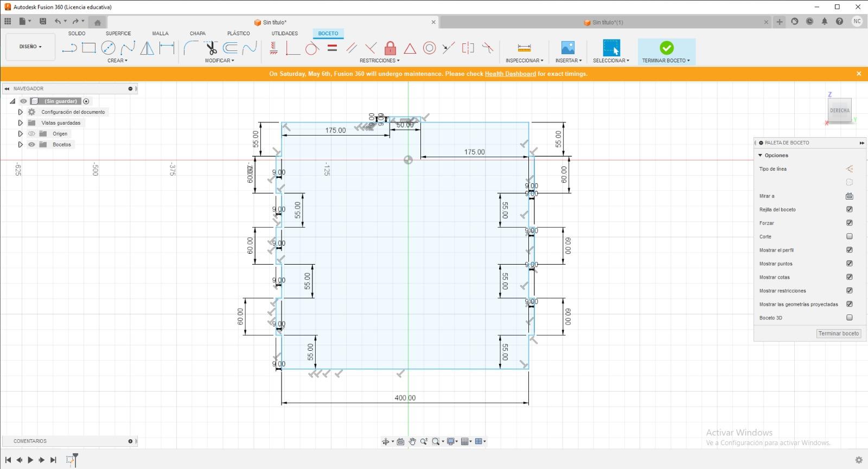The height and width of the screenshot is (469, 868).
Task: Click the Insert image icon
Action: pos(567,48)
